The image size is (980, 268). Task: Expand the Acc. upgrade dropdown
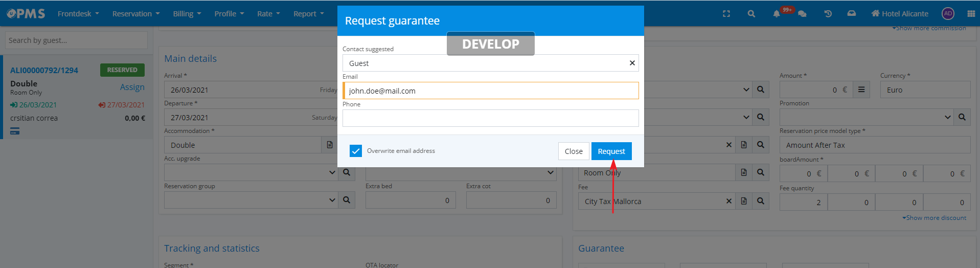point(332,172)
